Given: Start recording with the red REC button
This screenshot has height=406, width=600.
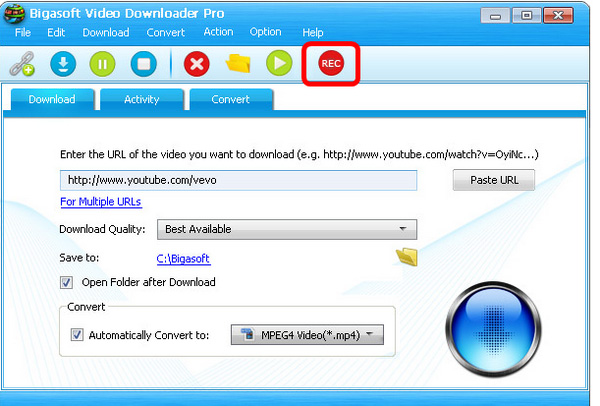Looking at the screenshot, I should click(x=331, y=63).
